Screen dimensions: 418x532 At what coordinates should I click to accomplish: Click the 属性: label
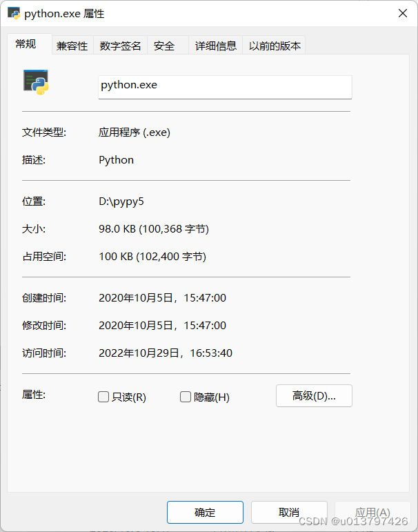(x=34, y=395)
